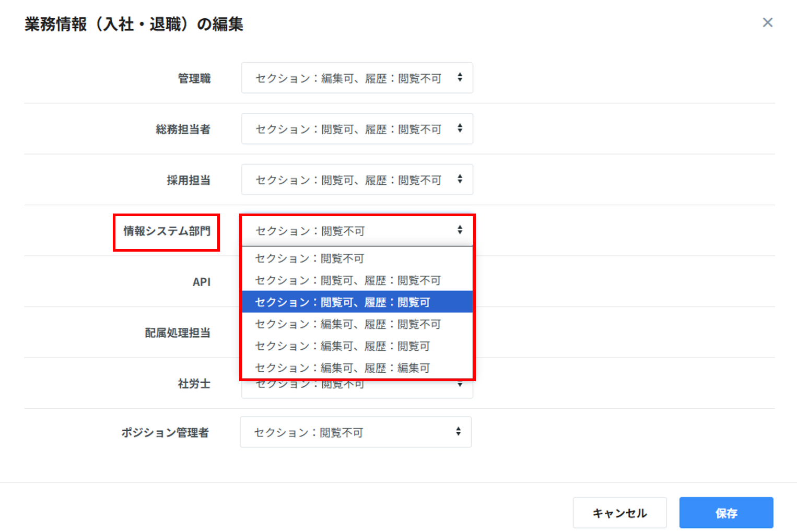The image size is (797, 532).
Task: Pick the highlighted セクション:閲覧可、履歴:閲覧可 option
Action: [357, 302]
